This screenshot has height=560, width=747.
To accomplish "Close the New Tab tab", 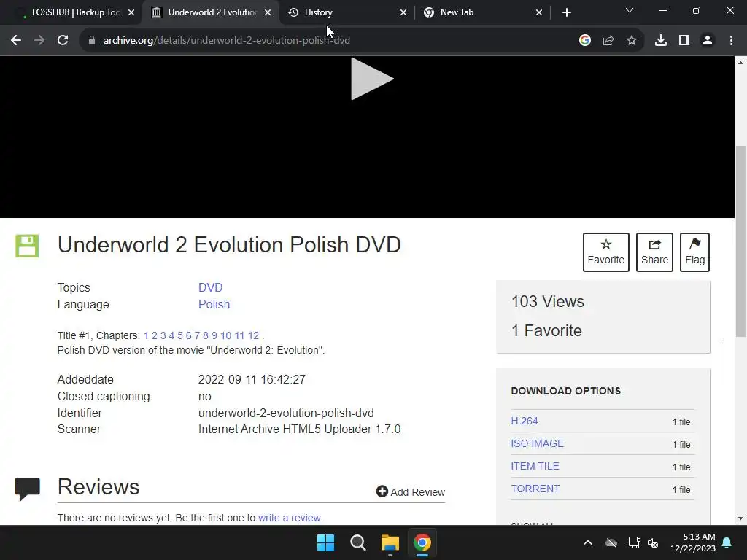I will tap(539, 12).
